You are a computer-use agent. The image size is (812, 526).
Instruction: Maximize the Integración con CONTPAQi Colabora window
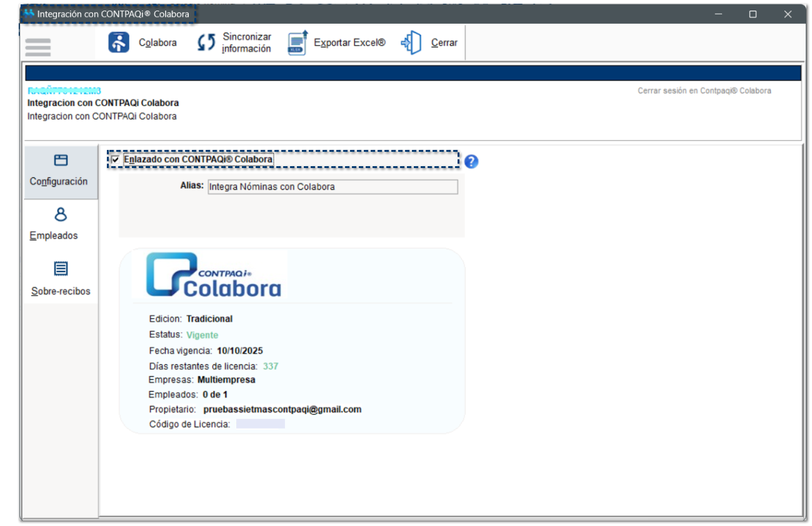coord(753,14)
